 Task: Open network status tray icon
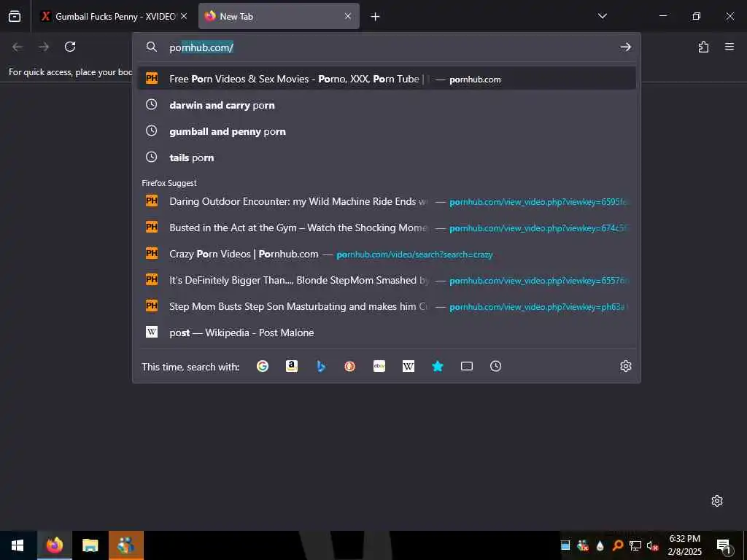tap(635, 545)
